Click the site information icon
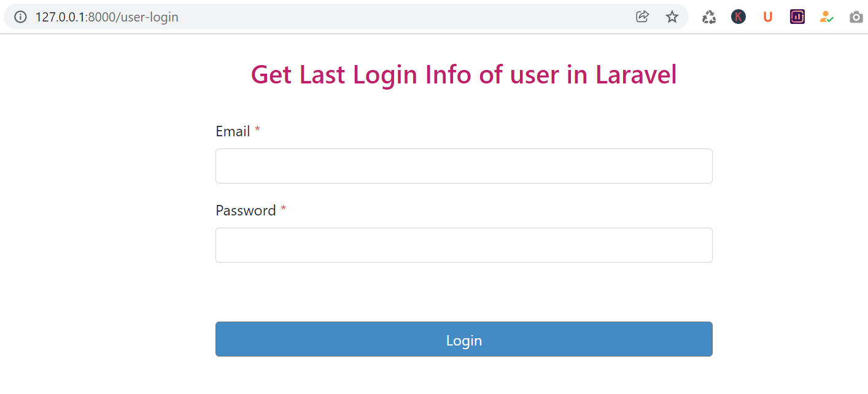This screenshot has height=394, width=868. tap(20, 17)
